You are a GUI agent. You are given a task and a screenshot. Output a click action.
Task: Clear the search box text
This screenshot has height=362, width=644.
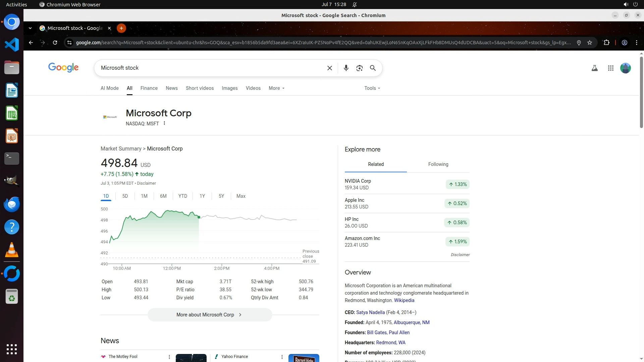coord(329,68)
